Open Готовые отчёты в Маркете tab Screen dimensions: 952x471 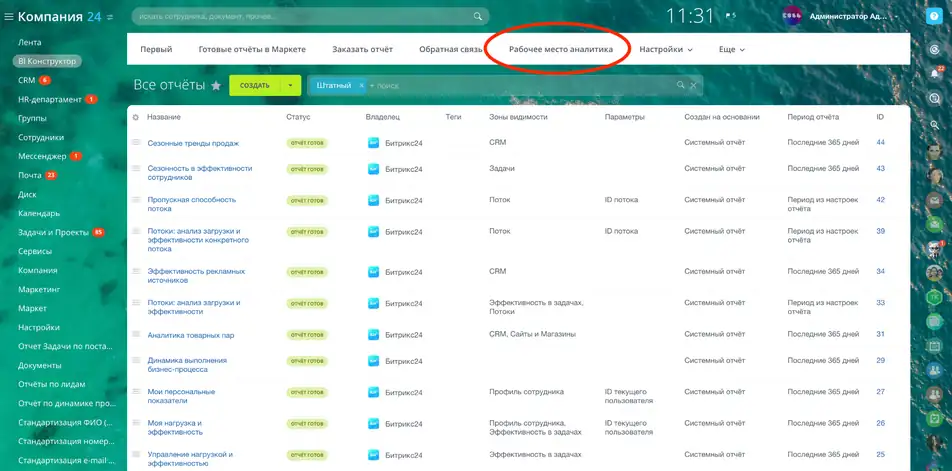pos(252,50)
